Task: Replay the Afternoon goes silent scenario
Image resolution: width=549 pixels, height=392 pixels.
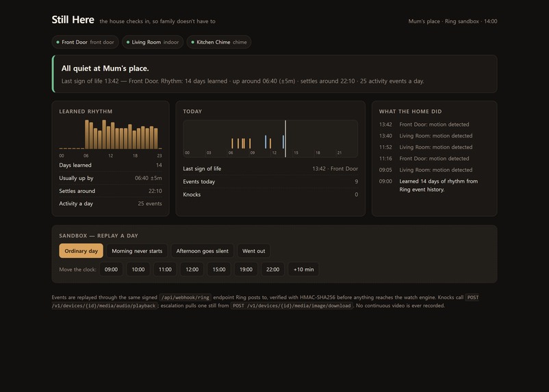Action: click(x=202, y=251)
